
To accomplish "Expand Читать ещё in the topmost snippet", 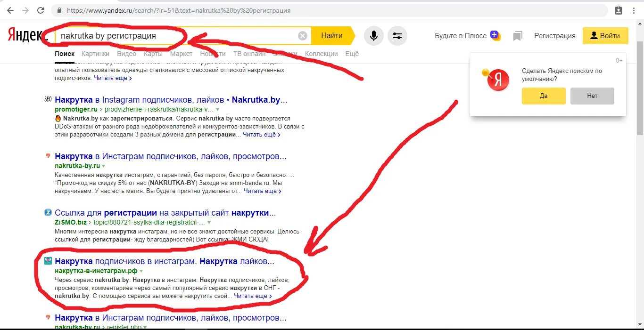I will click(113, 78).
